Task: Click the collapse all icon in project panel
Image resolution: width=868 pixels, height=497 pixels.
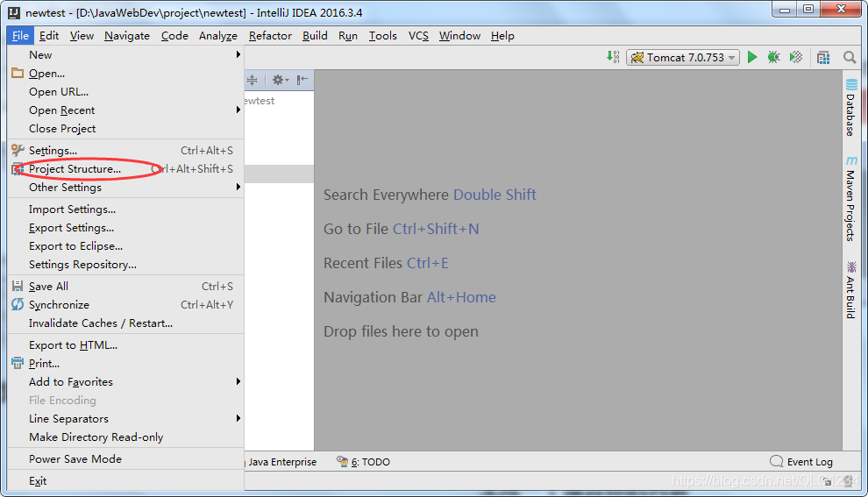Action: (253, 81)
